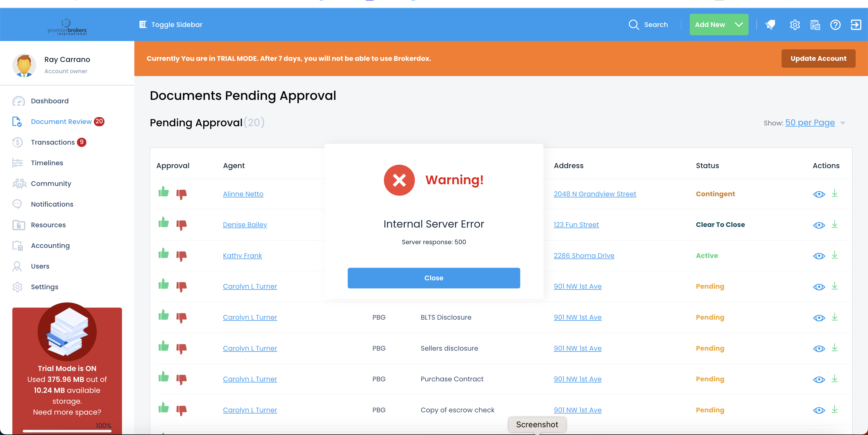Open the 50 per Page dropdown
The image size is (868, 435).
point(810,123)
